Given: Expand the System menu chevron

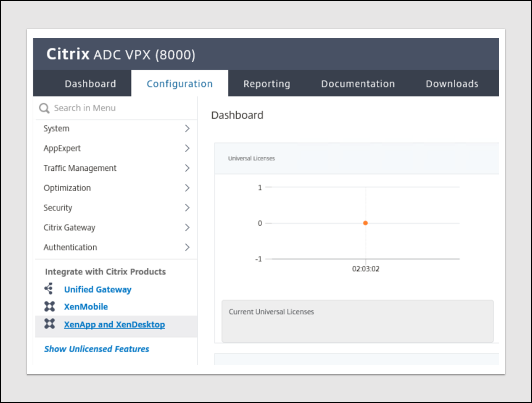Looking at the screenshot, I should coord(187,129).
